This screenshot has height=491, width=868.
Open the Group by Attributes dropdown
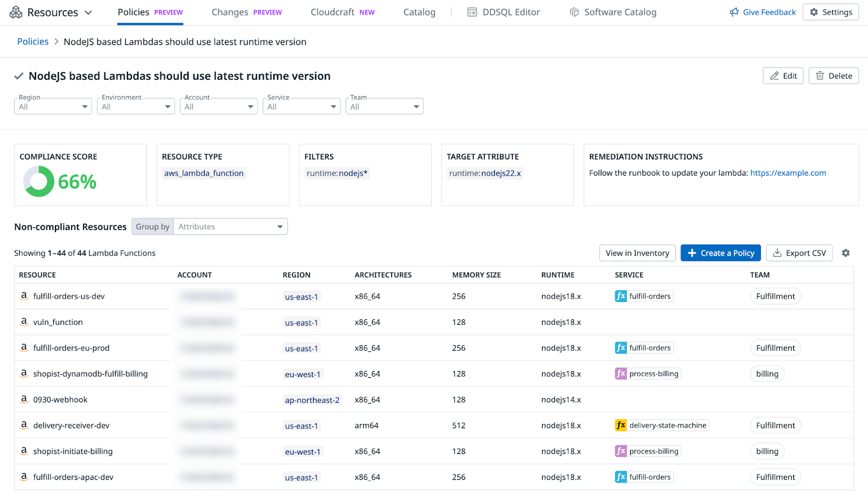tap(231, 227)
